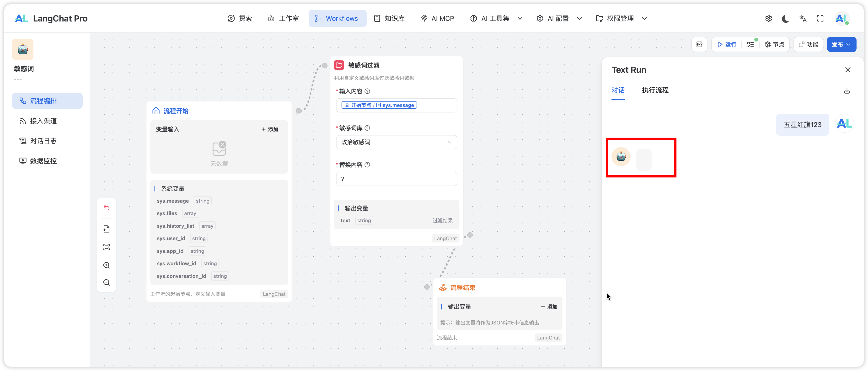Close the Text Run panel
This screenshot has width=868, height=371.
pyautogui.click(x=848, y=70)
